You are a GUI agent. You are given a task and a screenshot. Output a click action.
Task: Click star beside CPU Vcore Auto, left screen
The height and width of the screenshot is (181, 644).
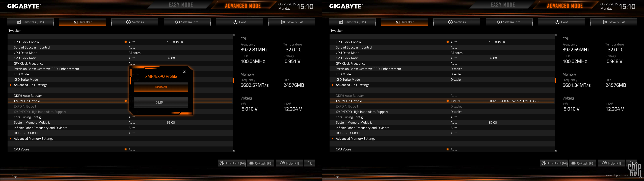(x=126, y=149)
